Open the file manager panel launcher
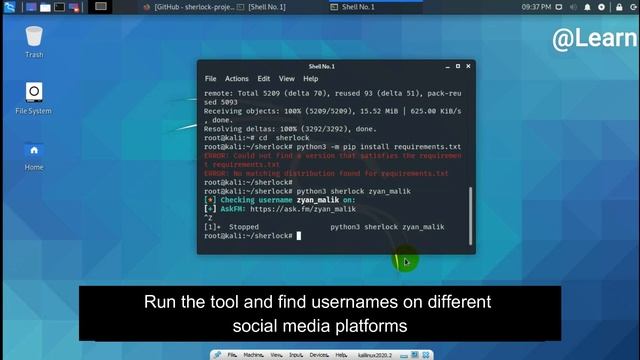This screenshot has width=640, height=360. 45,7
